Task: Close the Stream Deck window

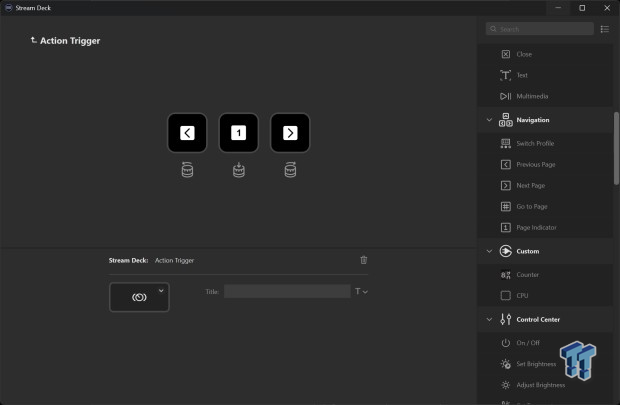Action: pos(607,8)
